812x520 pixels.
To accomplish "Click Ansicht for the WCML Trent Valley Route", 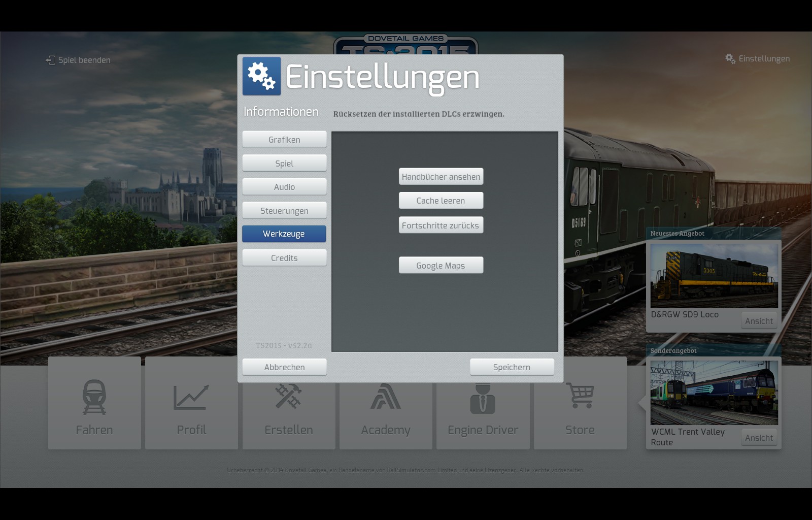I will click(759, 438).
